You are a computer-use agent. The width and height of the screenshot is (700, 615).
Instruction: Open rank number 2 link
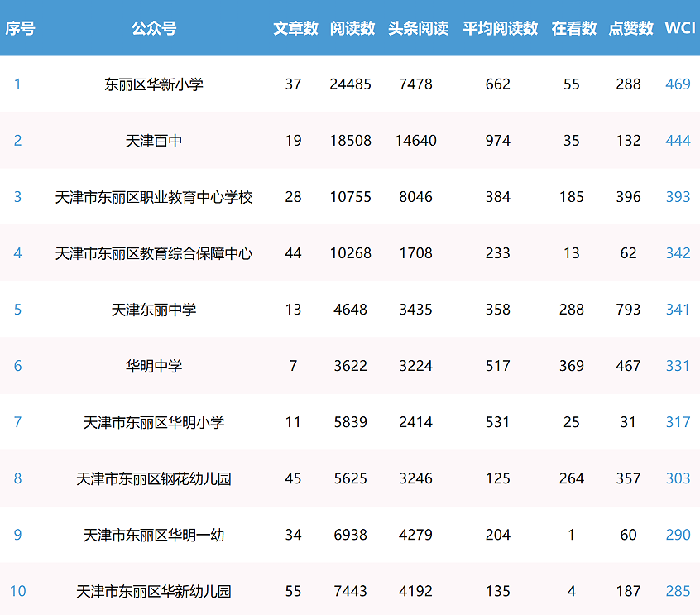(17, 140)
